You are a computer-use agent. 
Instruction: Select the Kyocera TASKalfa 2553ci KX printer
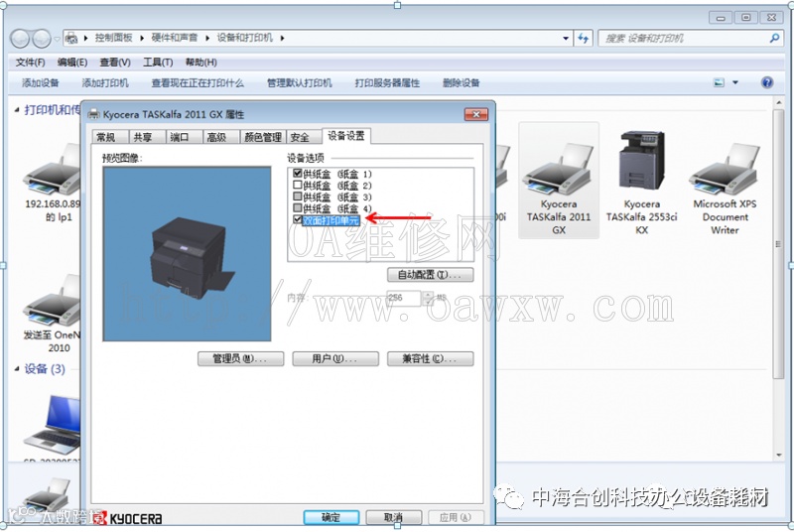tap(641, 182)
